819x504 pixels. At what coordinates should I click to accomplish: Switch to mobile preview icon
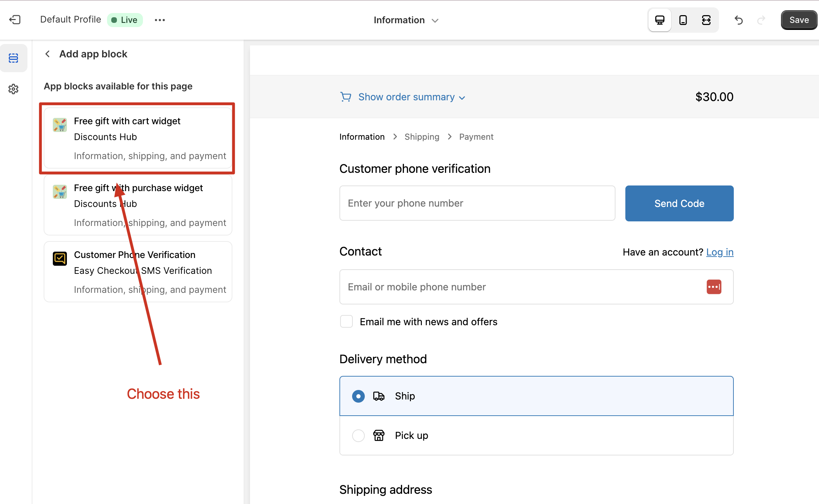coord(683,20)
